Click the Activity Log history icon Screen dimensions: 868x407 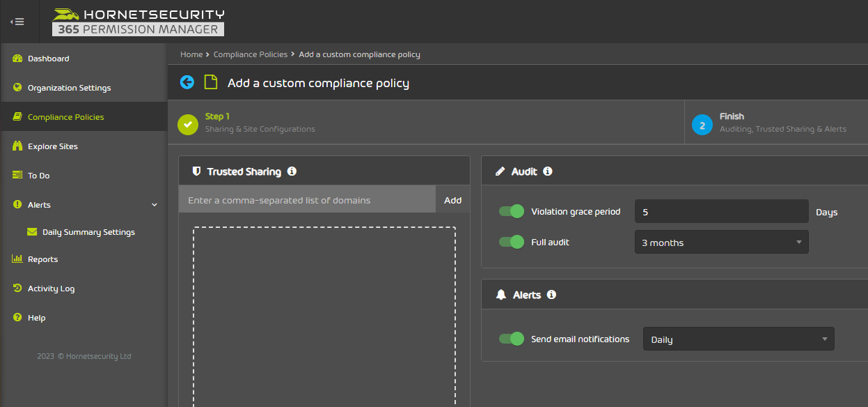coord(17,289)
